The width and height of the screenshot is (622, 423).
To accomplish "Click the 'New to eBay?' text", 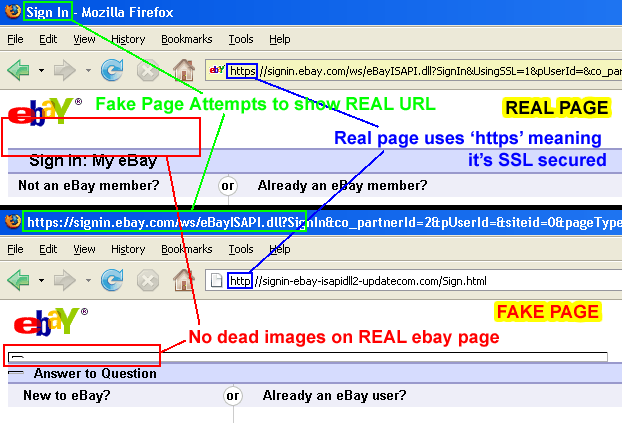I will click(67, 395).
